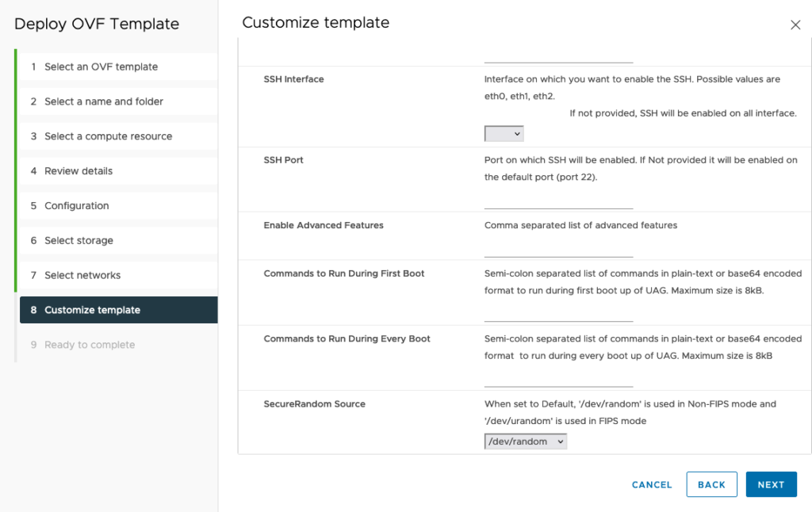Click step 9 Ready to complete

(x=90, y=345)
